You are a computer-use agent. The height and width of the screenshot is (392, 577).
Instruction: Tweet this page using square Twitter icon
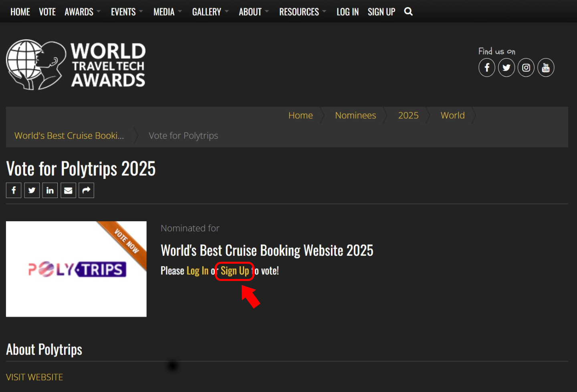(x=32, y=190)
